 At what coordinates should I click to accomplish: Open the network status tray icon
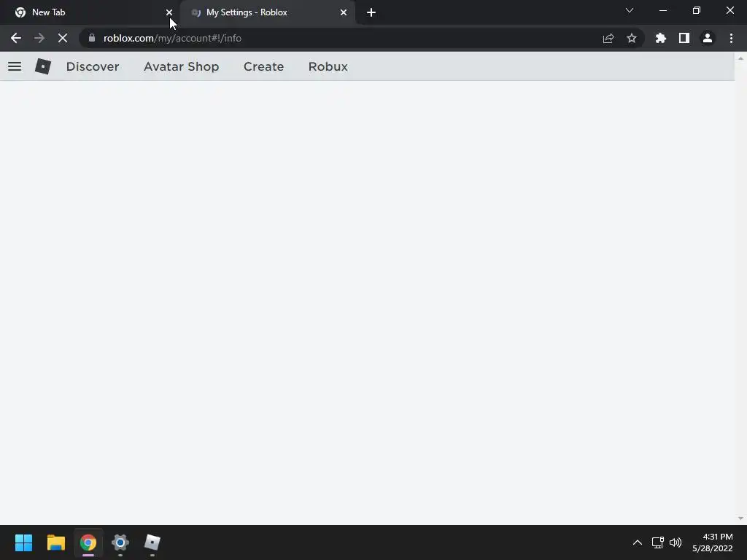point(658,542)
